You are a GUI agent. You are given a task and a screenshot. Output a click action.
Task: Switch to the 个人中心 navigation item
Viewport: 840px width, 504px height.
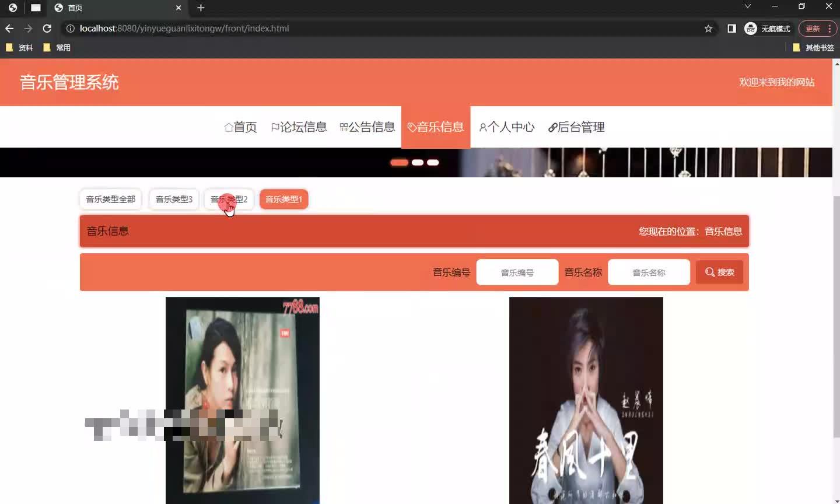(x=507, y=127)
